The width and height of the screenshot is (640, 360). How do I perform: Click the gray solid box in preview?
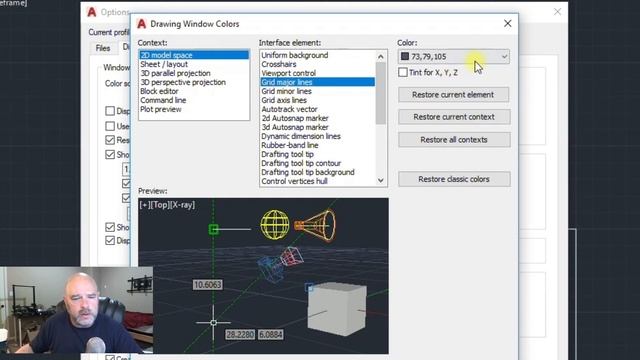(337, 308)
